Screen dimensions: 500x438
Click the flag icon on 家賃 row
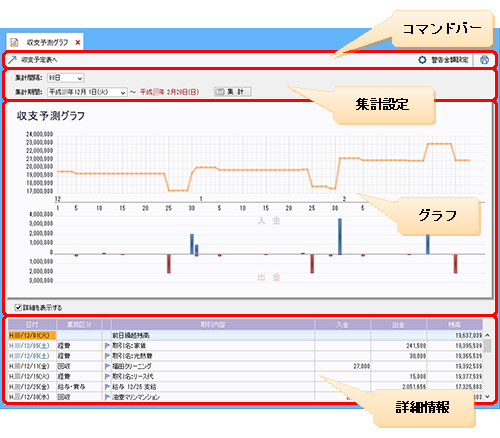[x=107, y=346]
